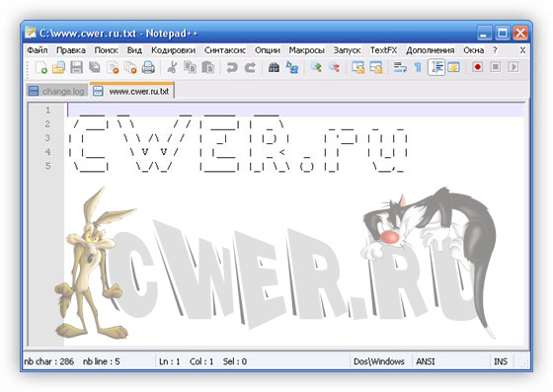Click line number 5 in the margin
Viewport: 553px width, 392px height.
(x=47, y=166)
